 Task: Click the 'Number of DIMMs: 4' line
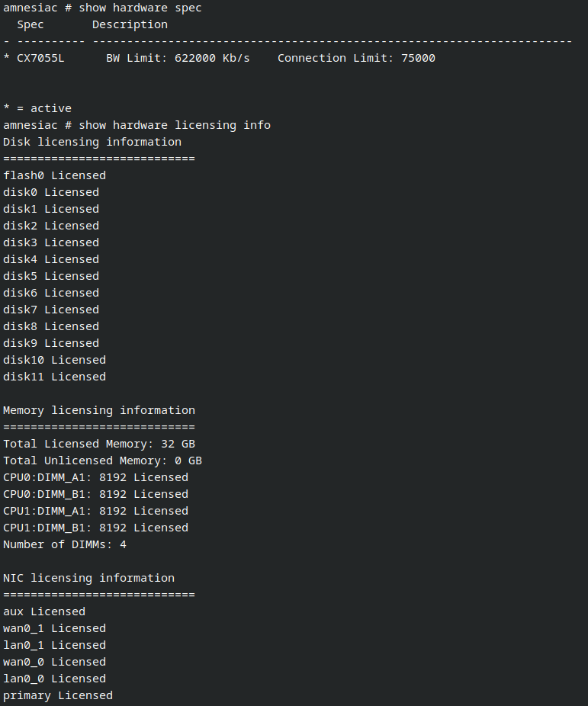[x=65, y=544]
